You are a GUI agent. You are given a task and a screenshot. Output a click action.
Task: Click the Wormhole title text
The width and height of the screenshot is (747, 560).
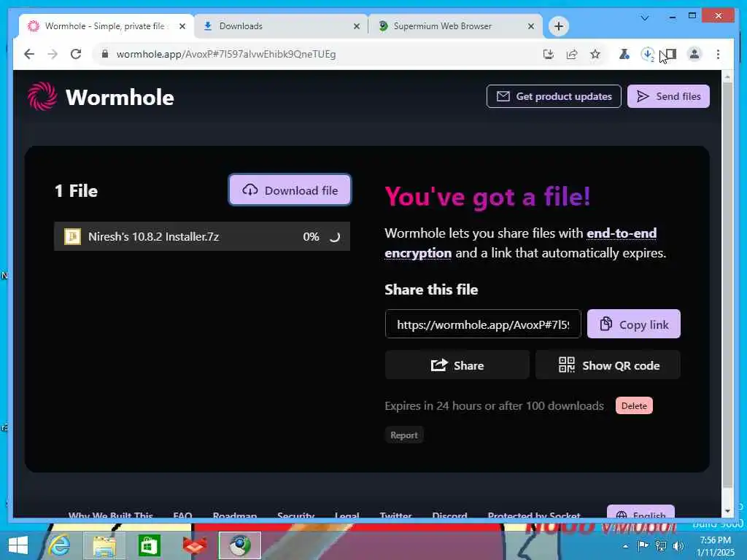120,97
